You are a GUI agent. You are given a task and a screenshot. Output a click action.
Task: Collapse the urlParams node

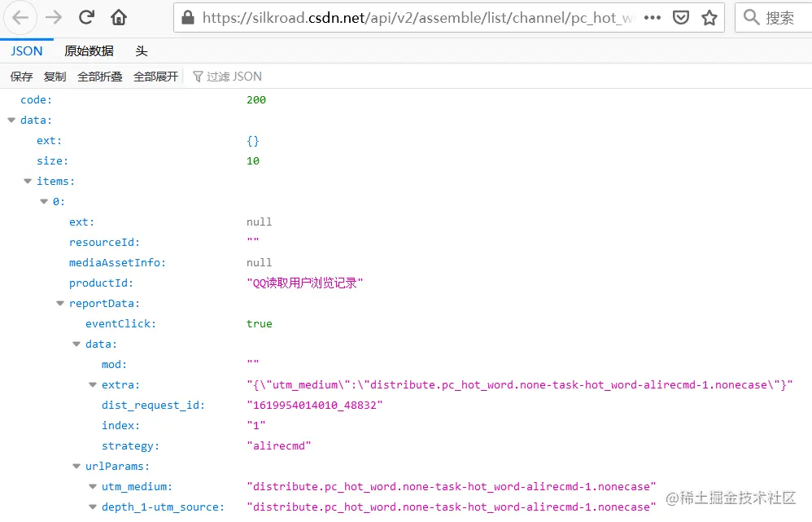click(x=76, y=466)
